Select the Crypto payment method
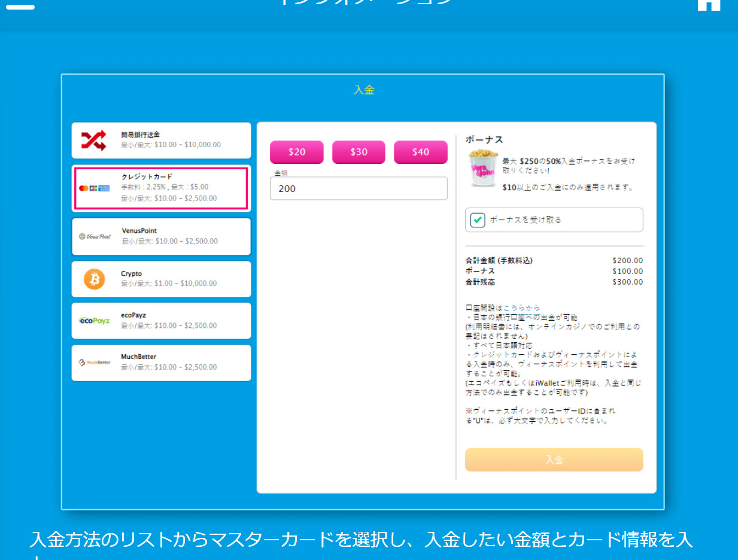 [162, 279]
